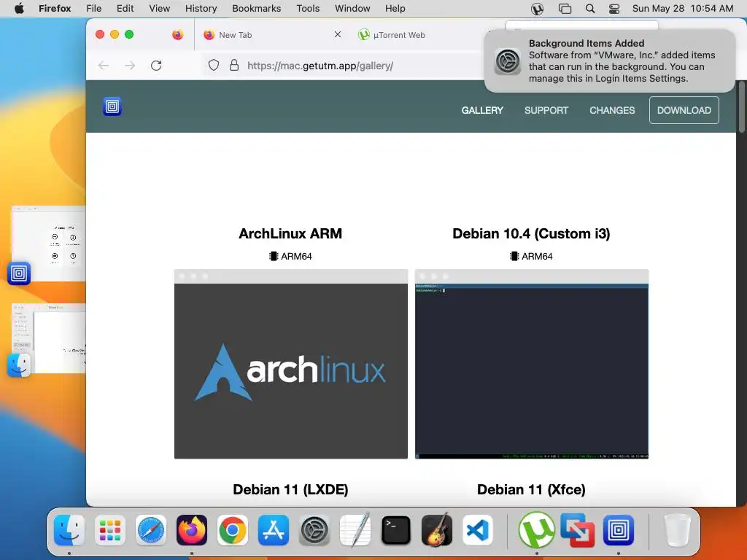Open the File menu

[94, 8]
